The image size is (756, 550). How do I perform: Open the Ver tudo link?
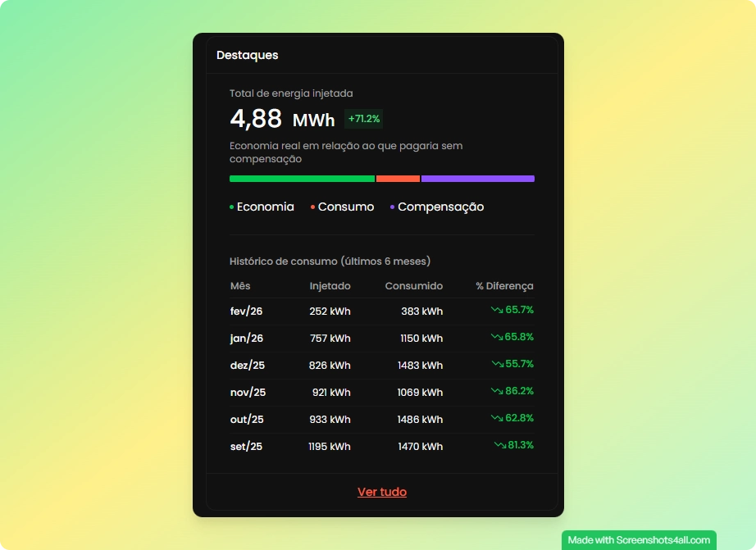click(382, 492)
